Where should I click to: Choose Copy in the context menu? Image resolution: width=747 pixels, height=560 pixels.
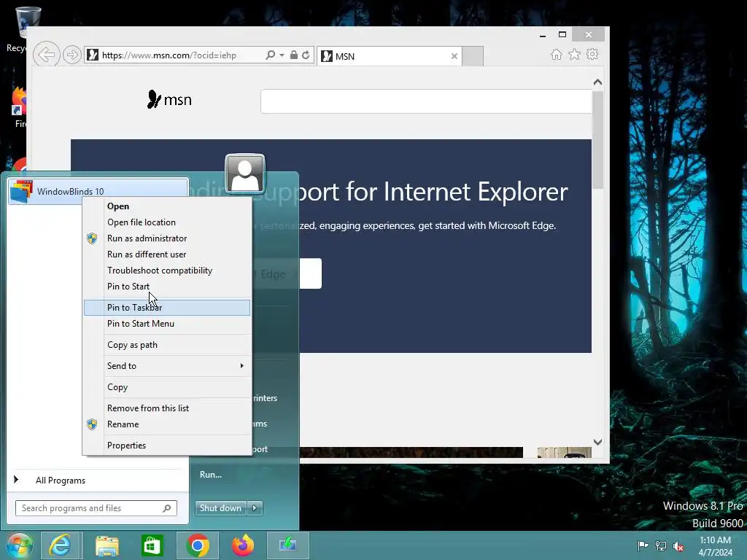[167, 387]
